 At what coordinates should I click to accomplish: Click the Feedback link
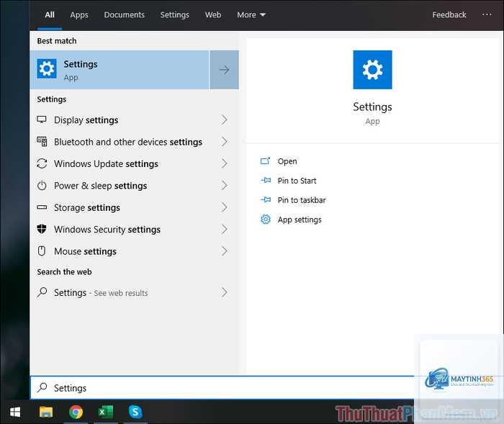449,15
